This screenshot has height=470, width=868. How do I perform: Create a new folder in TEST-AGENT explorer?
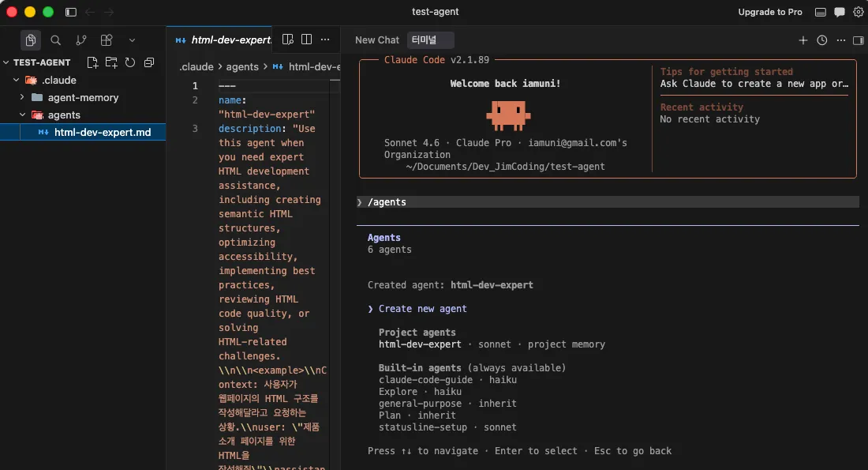pos(111,62)
